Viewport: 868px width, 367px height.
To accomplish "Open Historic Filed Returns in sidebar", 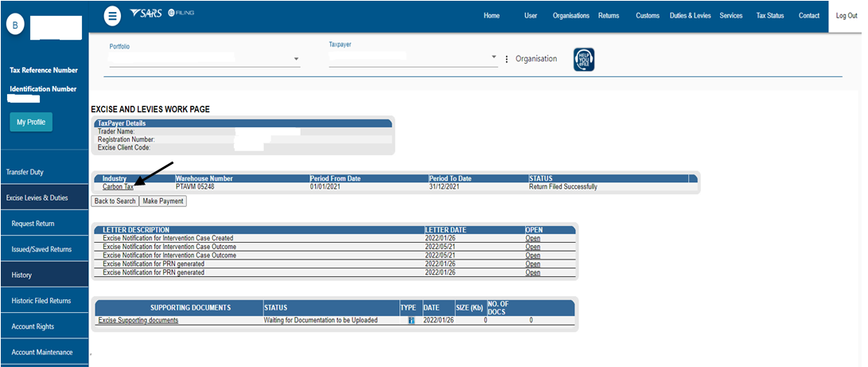I will [45, 301].
